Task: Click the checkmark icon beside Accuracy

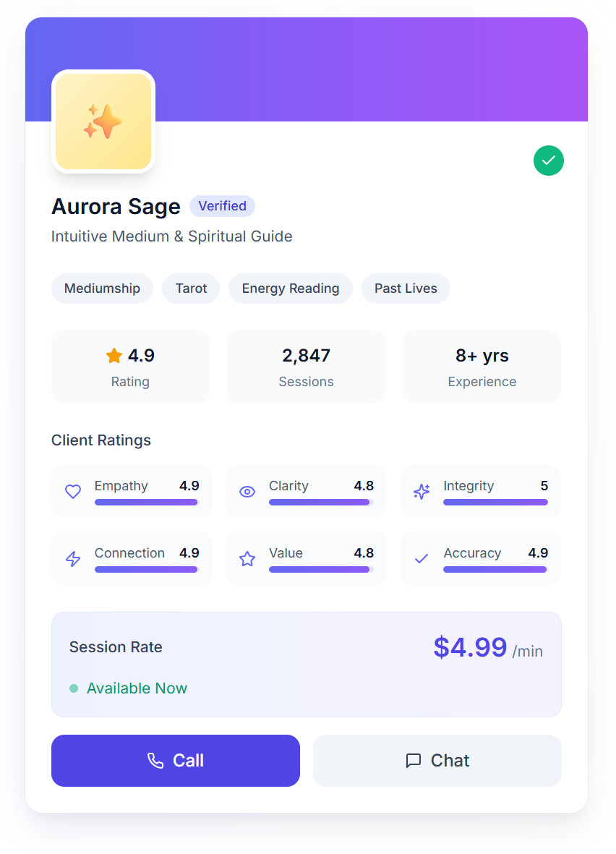Action: point(422,559)
